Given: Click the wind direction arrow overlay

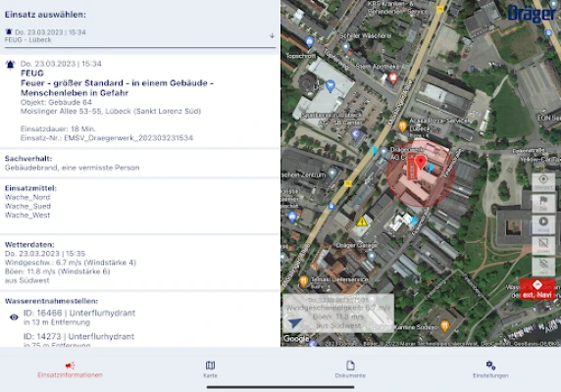Looking at the screenshot, I should point(295,322).
